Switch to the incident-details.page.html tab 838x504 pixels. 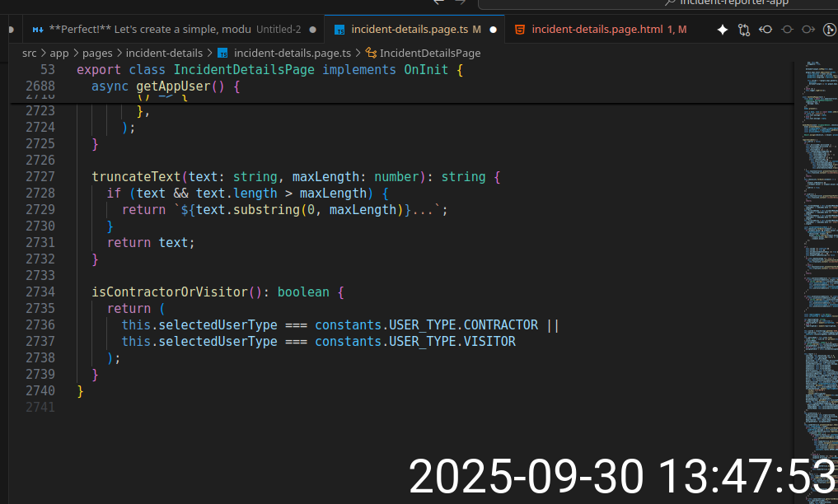click(x=597, y=30)
